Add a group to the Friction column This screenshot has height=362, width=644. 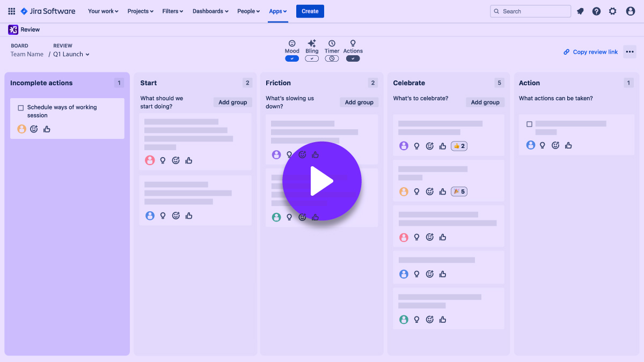(358, 102)
